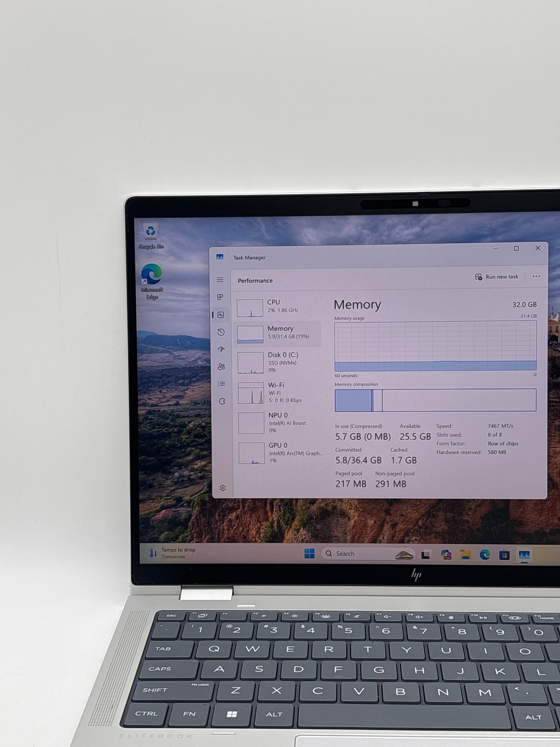Image resolution: width=560 pixels, height=747 pixels.
Task: Maximize the Task Manager window
Action: pyautogui.click(x=516, y=249)
